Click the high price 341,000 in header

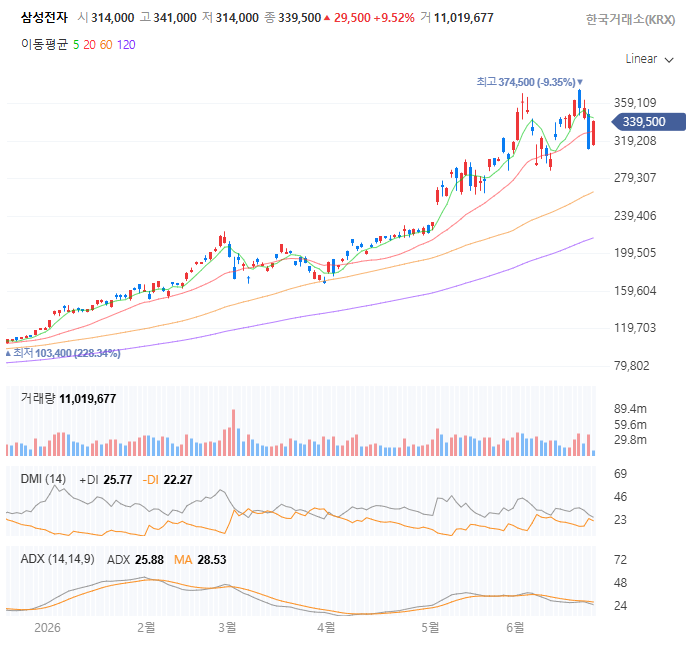(x=175, y=18)
